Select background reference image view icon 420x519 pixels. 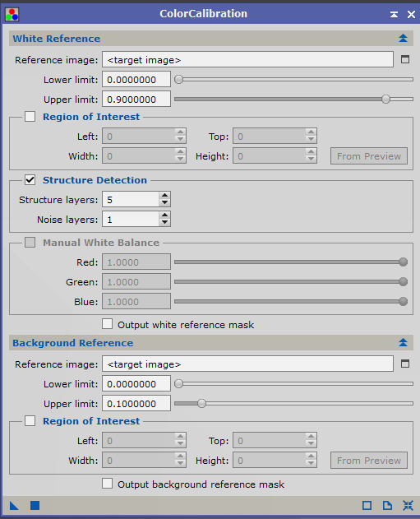tap(405, 364)
